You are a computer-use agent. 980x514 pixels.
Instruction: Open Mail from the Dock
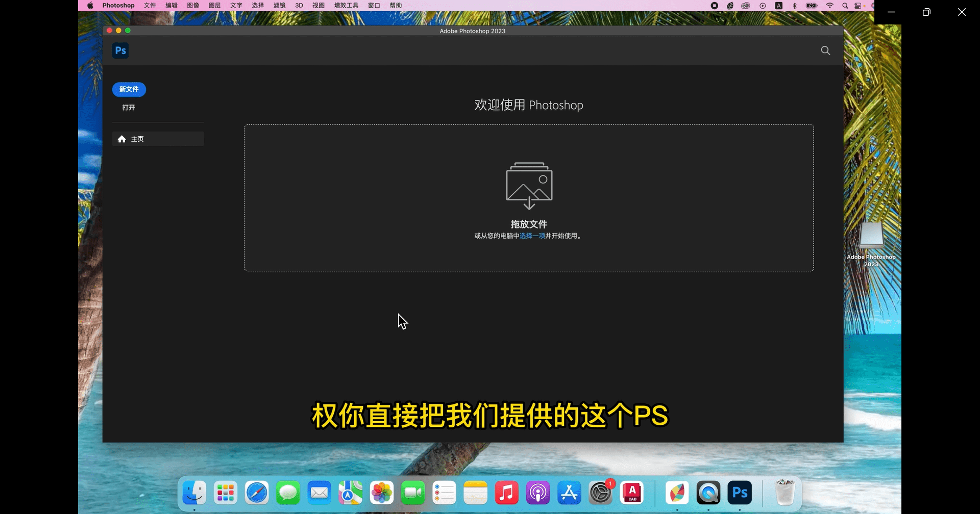coord(320,493)
